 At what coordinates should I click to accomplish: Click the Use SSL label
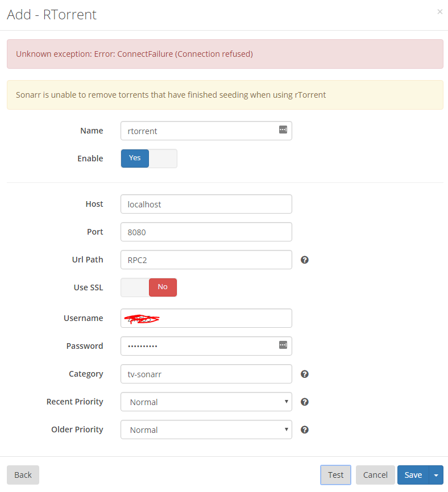(88, 287)
